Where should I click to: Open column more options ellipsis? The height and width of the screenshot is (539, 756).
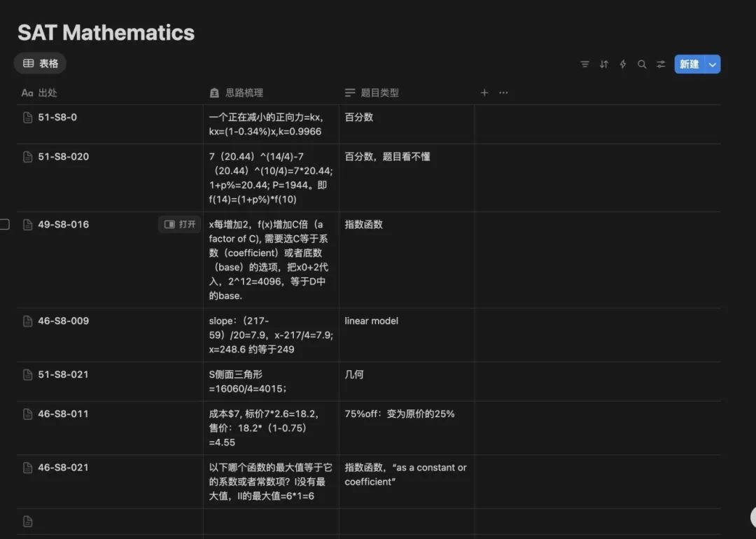pyautogui.click(x=503, y=92)
